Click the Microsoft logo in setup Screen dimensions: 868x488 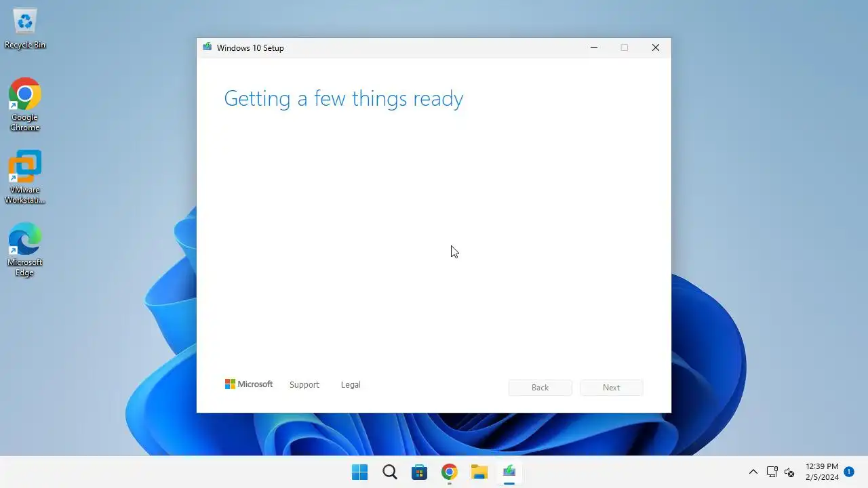[249, 384]
